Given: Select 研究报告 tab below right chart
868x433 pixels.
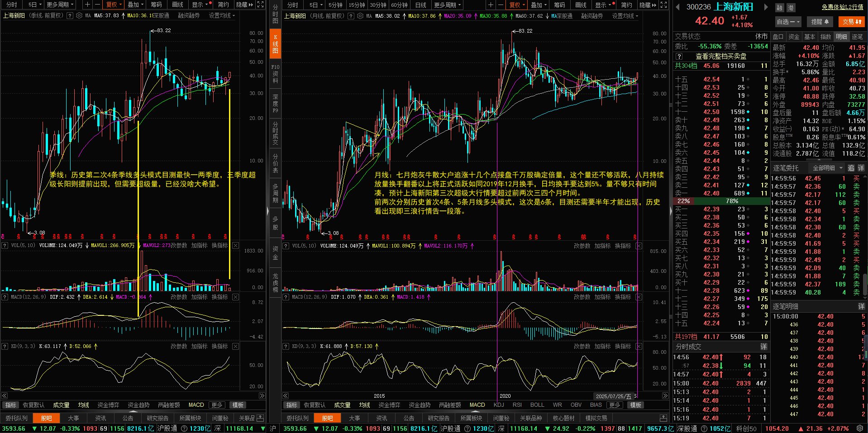Looking at the screenshot, I should point(439,418).
